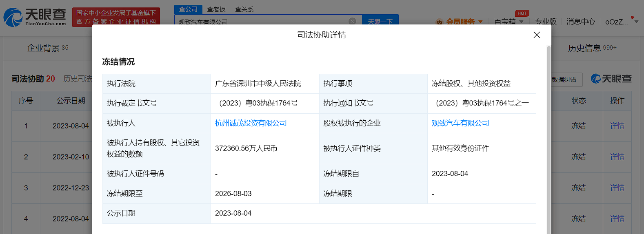Open the 会员服务 dropdown
The width and height of the screenshot is (644, 234).
coord(460,22)
